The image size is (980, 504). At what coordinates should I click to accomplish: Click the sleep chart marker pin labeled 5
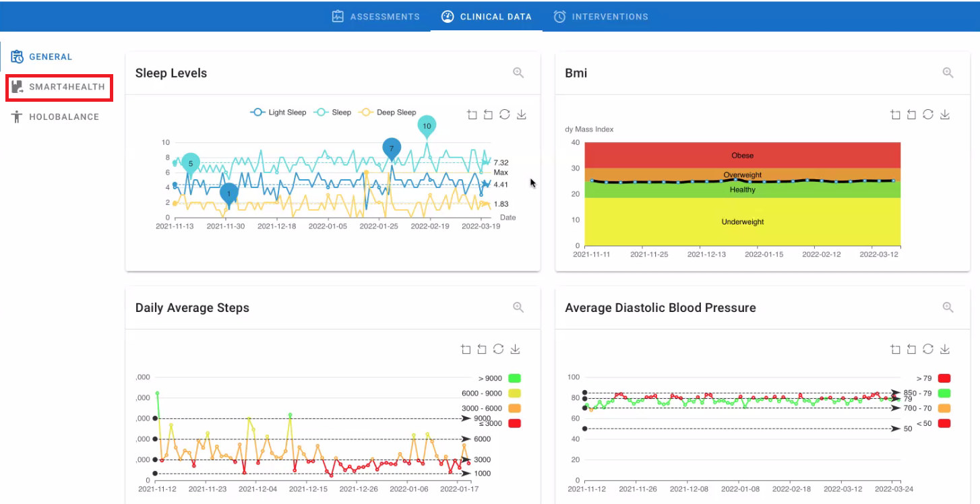tap(191, 164)
